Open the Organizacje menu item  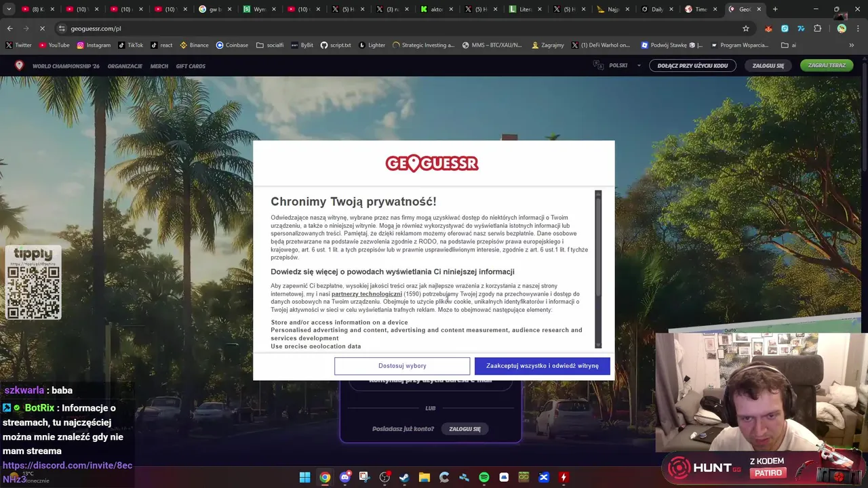point(125,66)
